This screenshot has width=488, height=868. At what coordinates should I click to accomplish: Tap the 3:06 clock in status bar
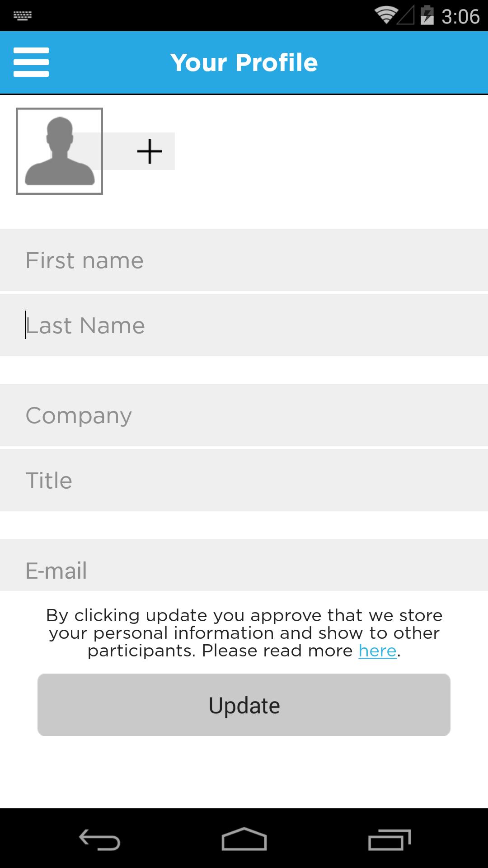[x=460, y=16]
